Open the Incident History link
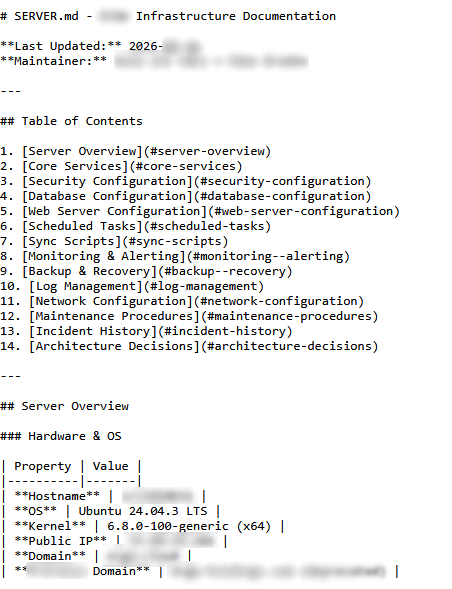 [x=160, y=332]
